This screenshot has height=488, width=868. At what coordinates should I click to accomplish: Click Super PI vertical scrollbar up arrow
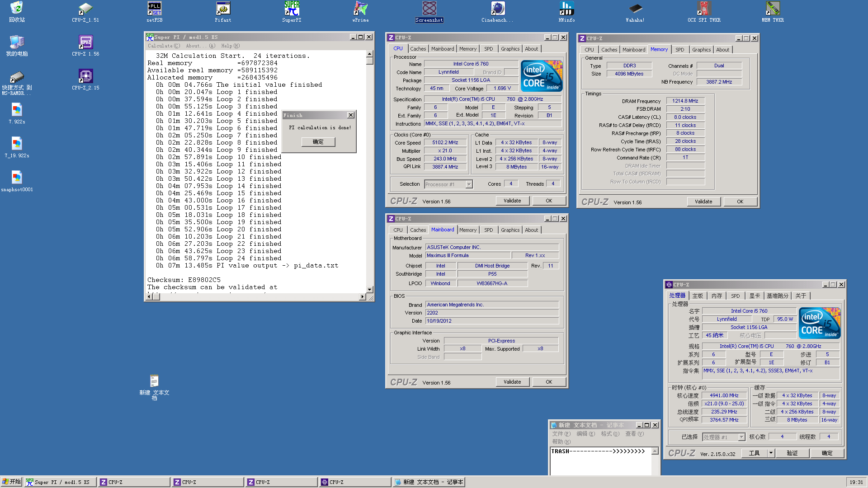click(x=369, y=53)
